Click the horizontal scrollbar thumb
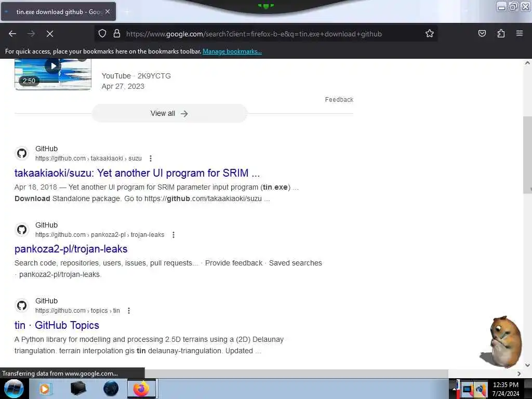Image resolution: width=532 pixels, height=399 pixels. [x=297, y=374]
